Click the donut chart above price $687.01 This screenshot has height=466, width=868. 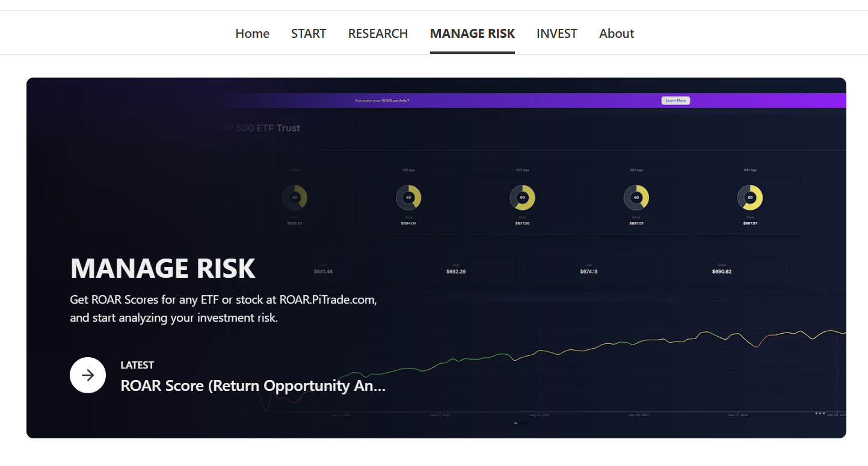(x=636, y=197)
